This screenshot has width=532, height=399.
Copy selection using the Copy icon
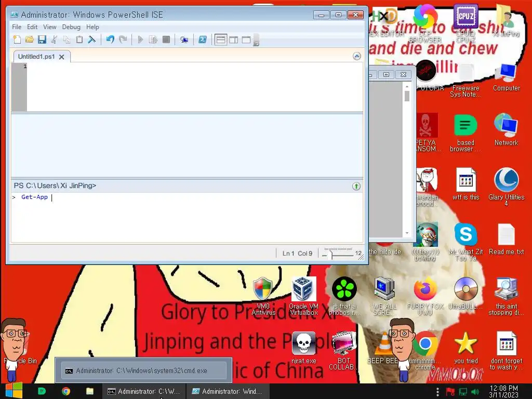[x=67, y=39]
